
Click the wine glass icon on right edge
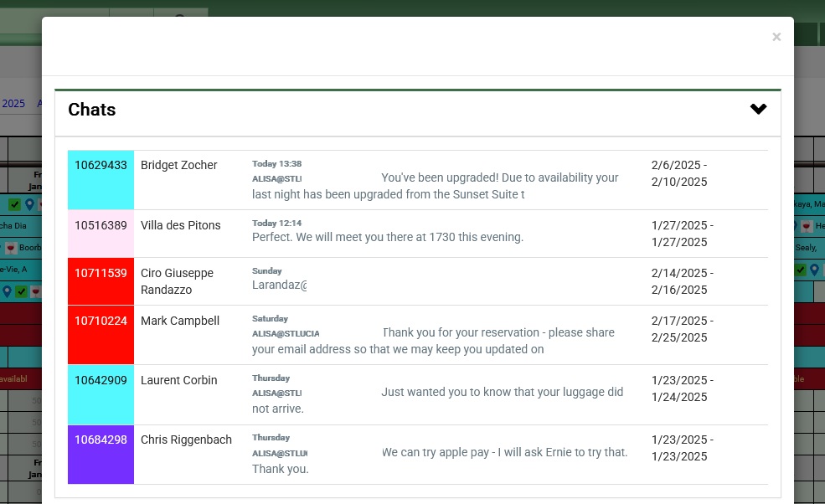[x=806, y=226]
